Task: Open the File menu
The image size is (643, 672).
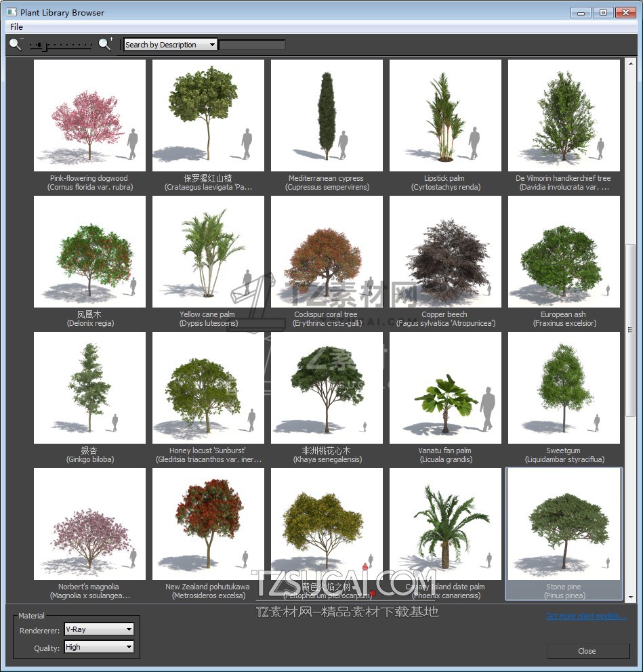Action: (16, 26)
